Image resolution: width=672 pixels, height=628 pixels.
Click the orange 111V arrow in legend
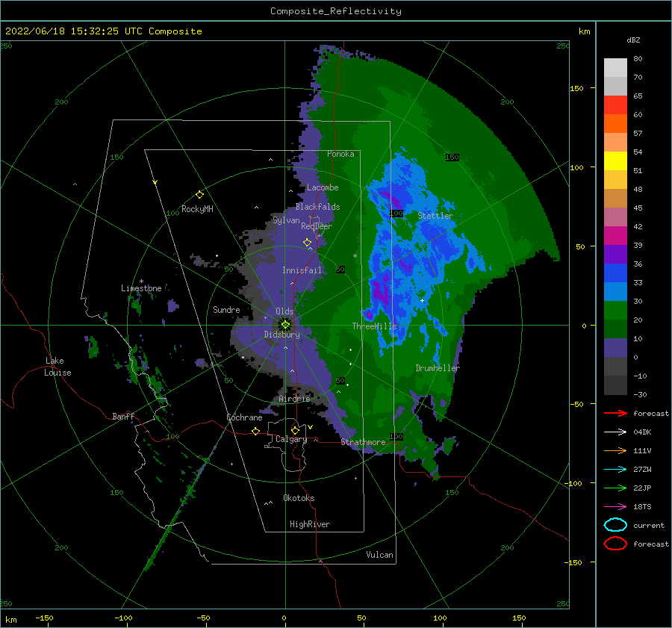[x=615, y=450]
